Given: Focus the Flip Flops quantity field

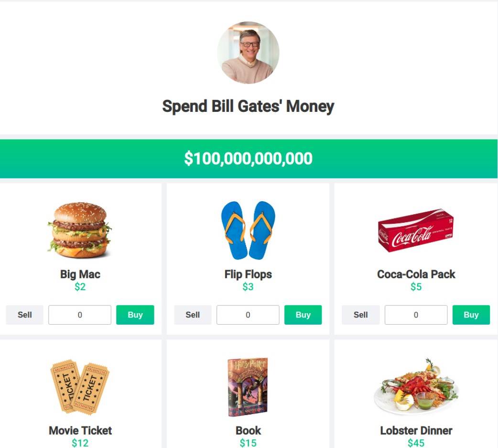Looking at the screenshot, I should [x=248, y=315].
